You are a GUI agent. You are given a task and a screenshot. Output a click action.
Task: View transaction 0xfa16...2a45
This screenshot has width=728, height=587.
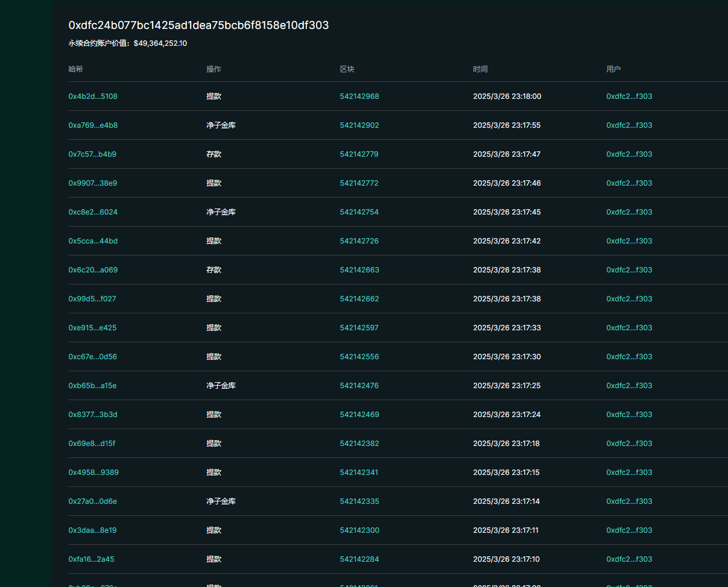(x=91, y=559)
